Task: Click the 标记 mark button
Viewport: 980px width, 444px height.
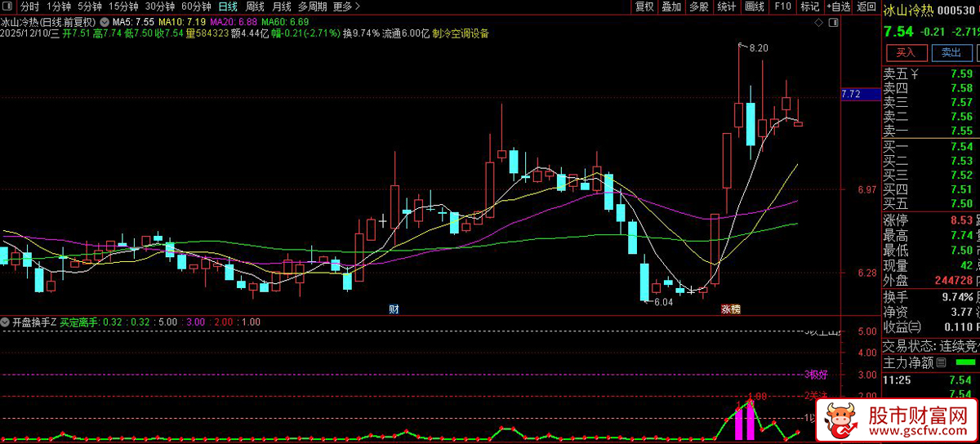Action: [x=809, y=7]
